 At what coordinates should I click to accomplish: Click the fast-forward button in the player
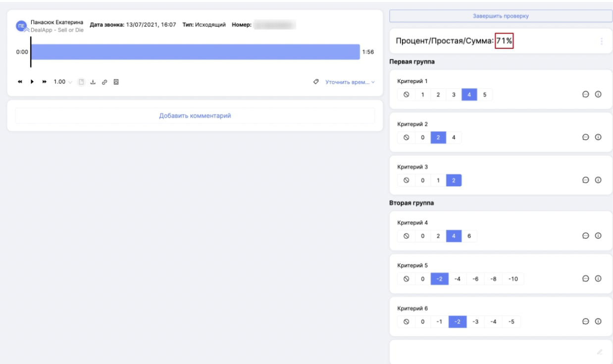[x=44, y=82]
